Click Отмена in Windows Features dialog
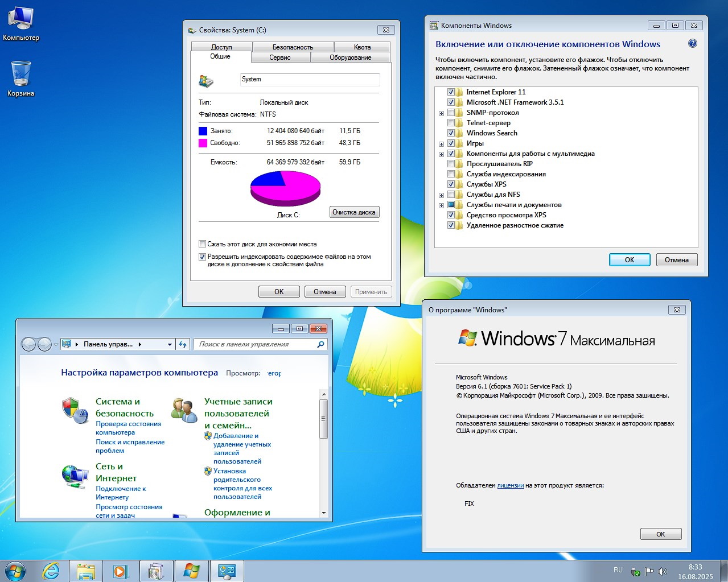 677,260
